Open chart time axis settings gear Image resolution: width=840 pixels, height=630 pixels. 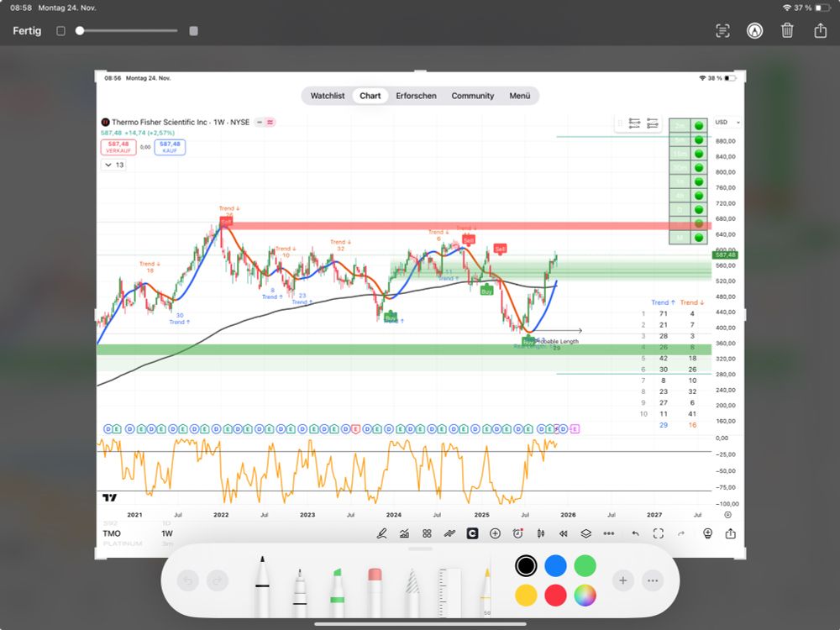727,515
